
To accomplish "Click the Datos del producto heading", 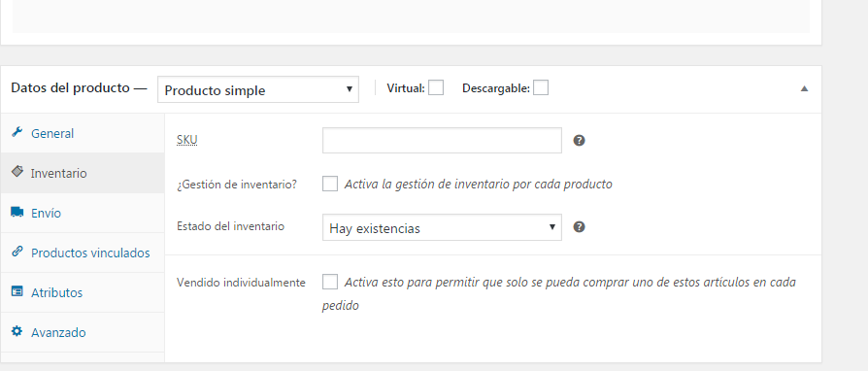I will (80, 88).
